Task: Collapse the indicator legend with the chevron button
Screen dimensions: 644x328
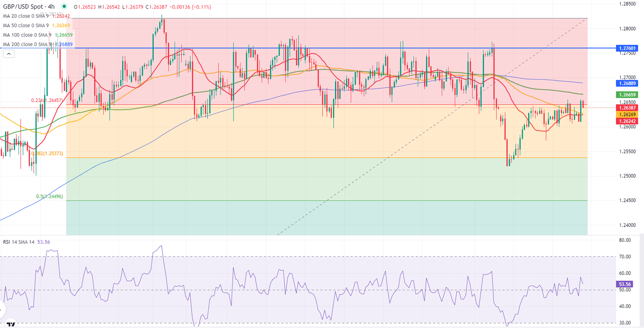Action: coord(8,54)
